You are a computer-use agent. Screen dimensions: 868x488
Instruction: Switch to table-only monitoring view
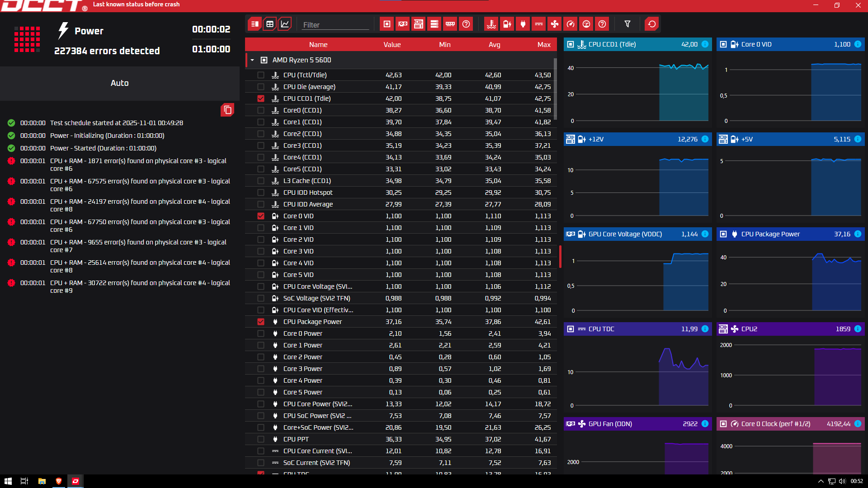(270, 24)
